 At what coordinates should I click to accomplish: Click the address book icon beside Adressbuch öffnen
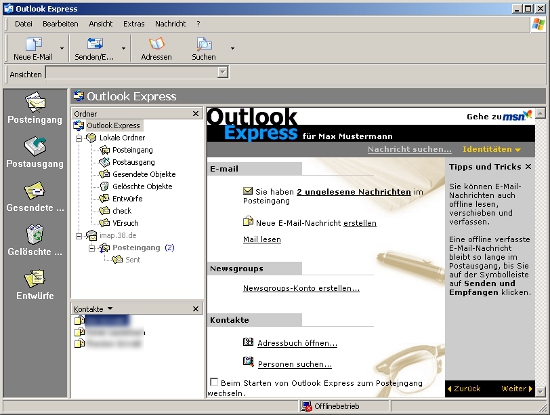(248, 341)
